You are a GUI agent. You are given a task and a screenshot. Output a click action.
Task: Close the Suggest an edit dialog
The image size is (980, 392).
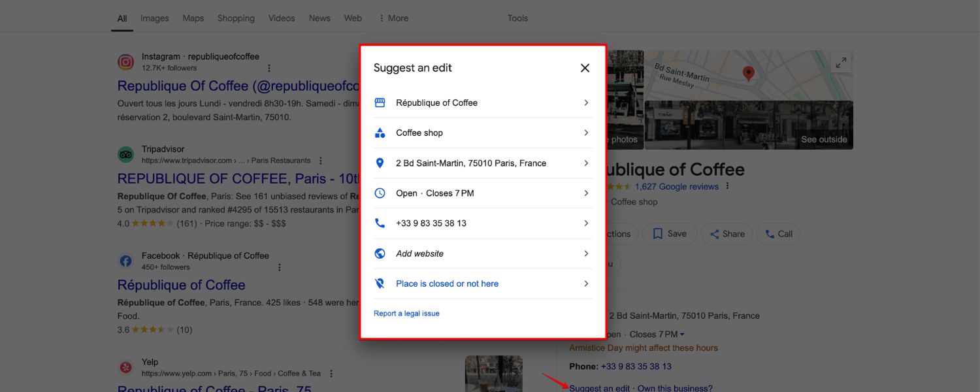click(585, 68)
